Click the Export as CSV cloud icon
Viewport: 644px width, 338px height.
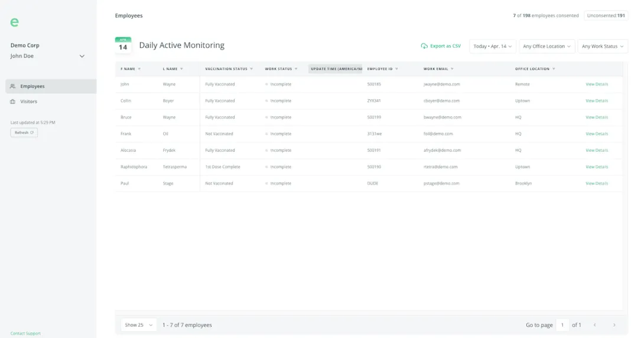point(424,46)
